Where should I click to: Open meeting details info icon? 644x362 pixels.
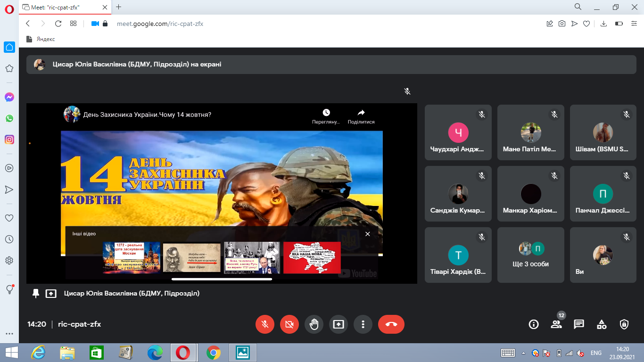click(534, 324)
